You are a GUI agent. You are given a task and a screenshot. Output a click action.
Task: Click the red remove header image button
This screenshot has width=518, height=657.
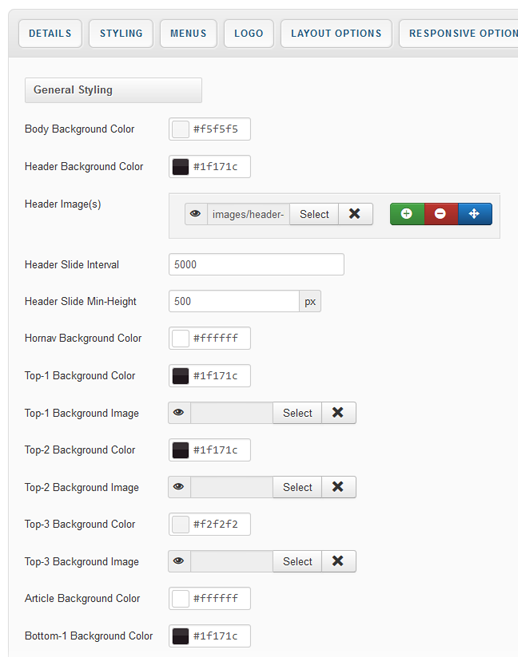tap(441, 214)
